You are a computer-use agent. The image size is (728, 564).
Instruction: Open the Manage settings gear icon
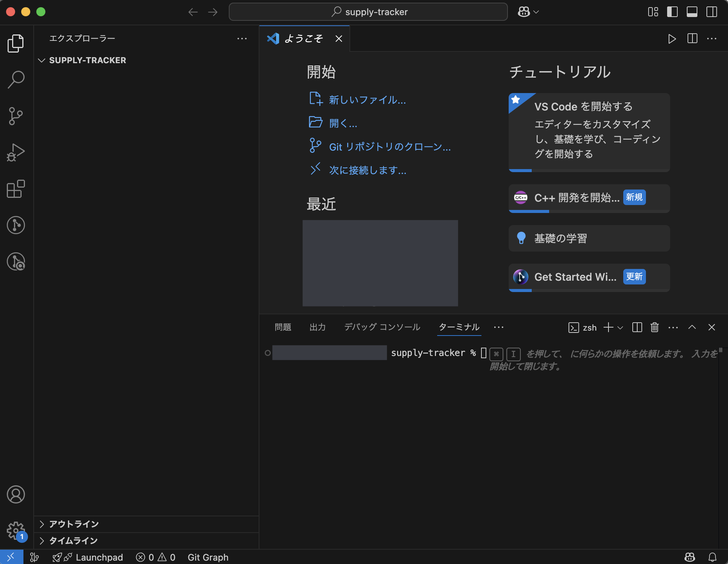tap(16, 530)
